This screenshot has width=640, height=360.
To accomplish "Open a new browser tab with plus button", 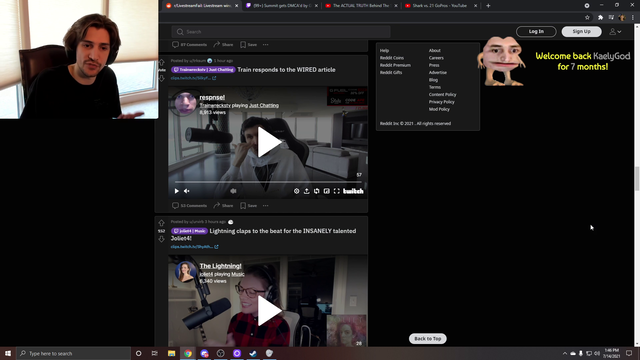I will tap(488, 6).
